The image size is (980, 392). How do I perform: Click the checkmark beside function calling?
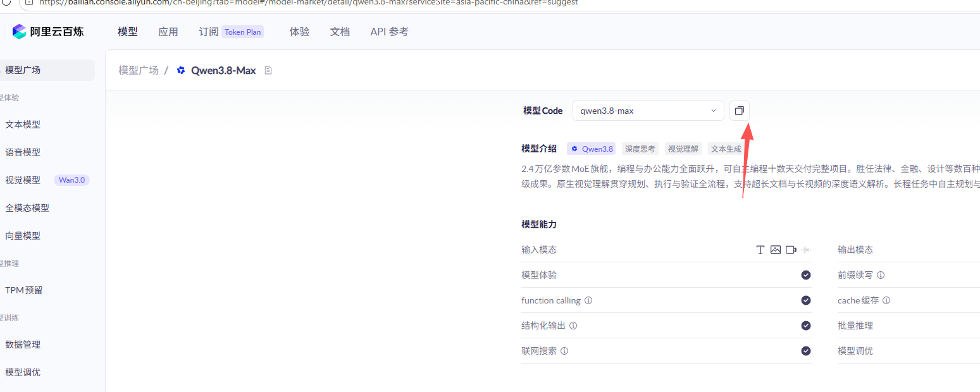point(806,300)
